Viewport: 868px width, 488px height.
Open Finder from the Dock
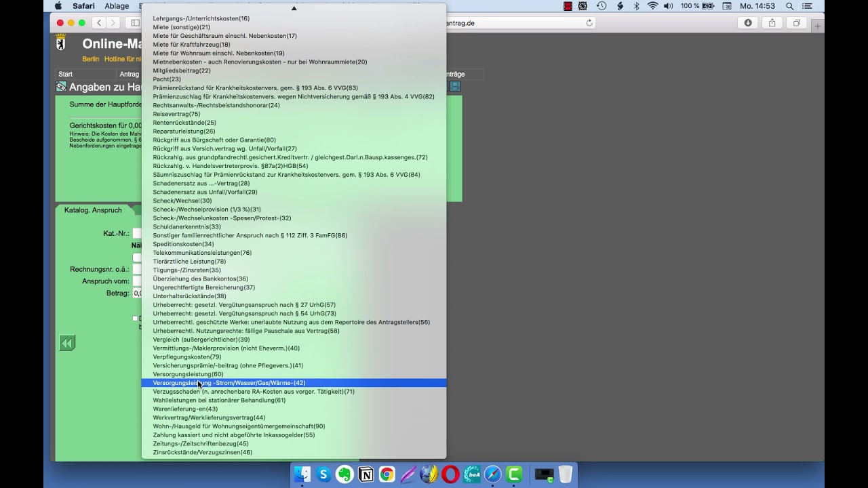[302, 474]
